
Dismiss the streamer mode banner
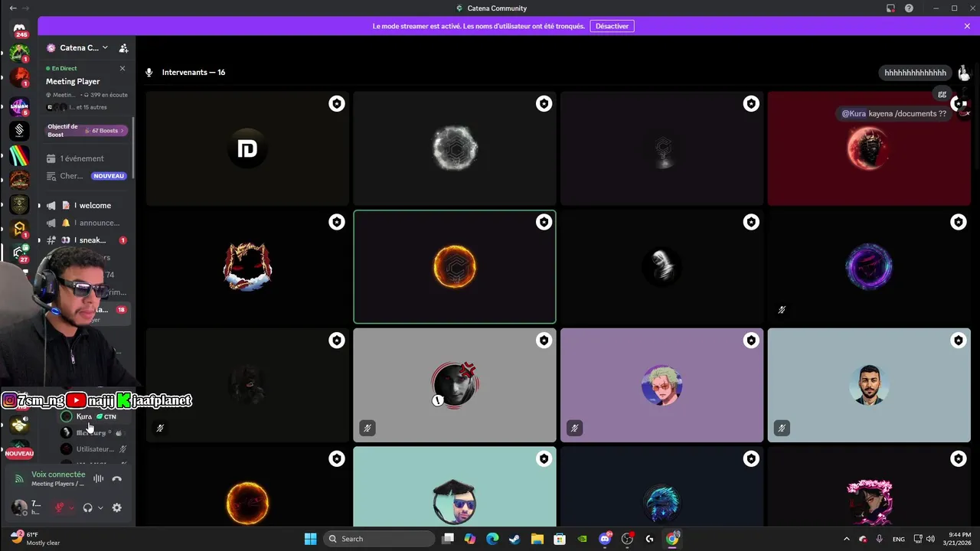[x=967, y=26]
